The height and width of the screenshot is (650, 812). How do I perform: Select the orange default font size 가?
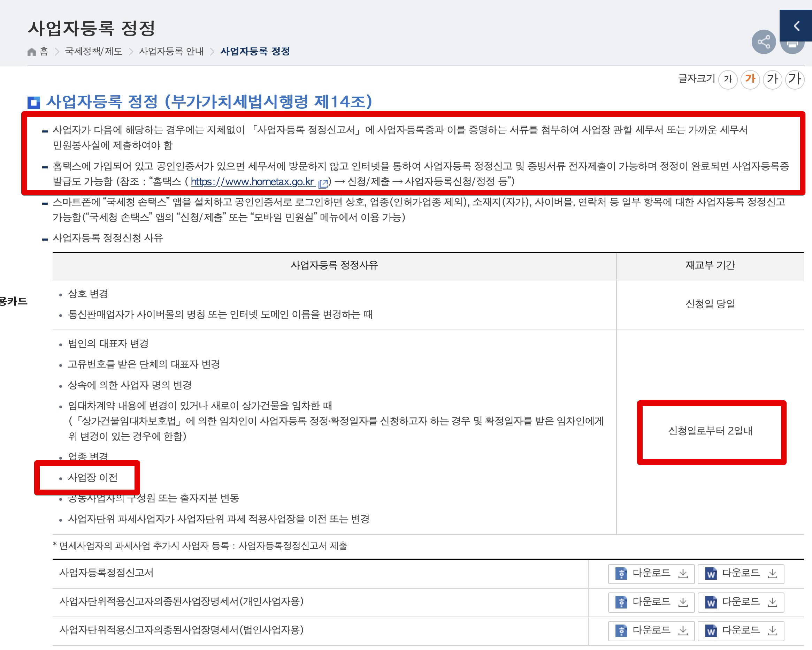tap(750, 79)
